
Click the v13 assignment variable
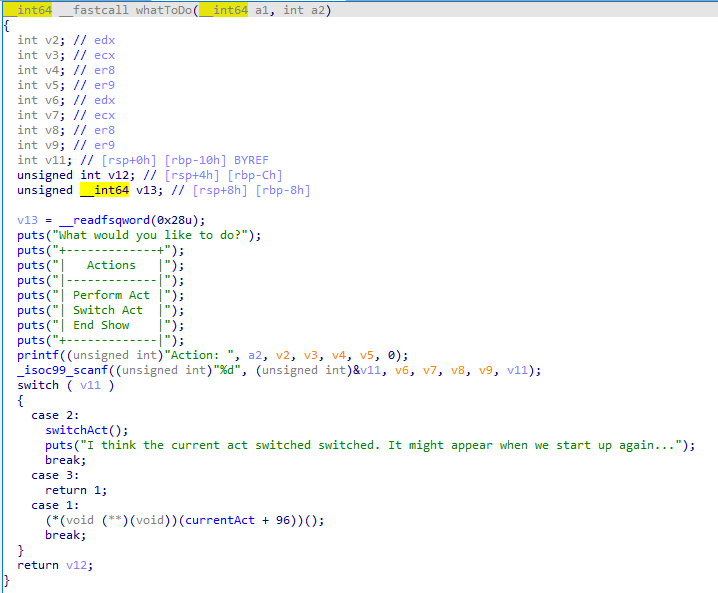pos(27,220)
